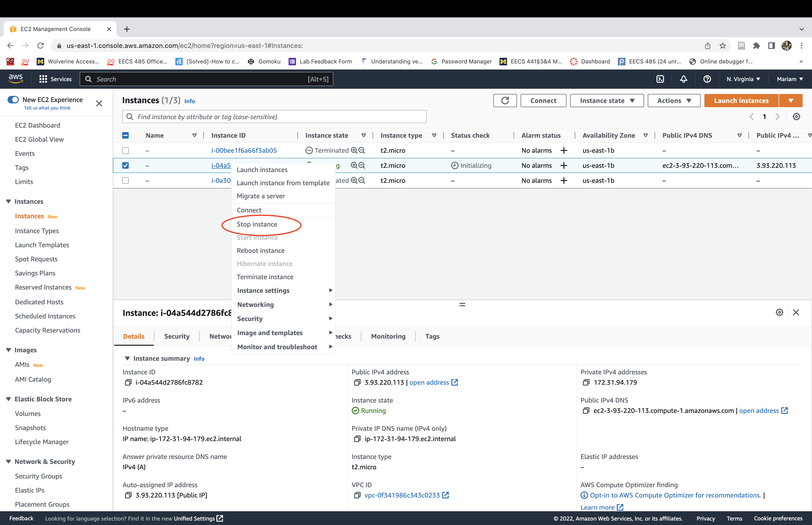
Task: Open the notifications bell icon
Action: point(683,79)
